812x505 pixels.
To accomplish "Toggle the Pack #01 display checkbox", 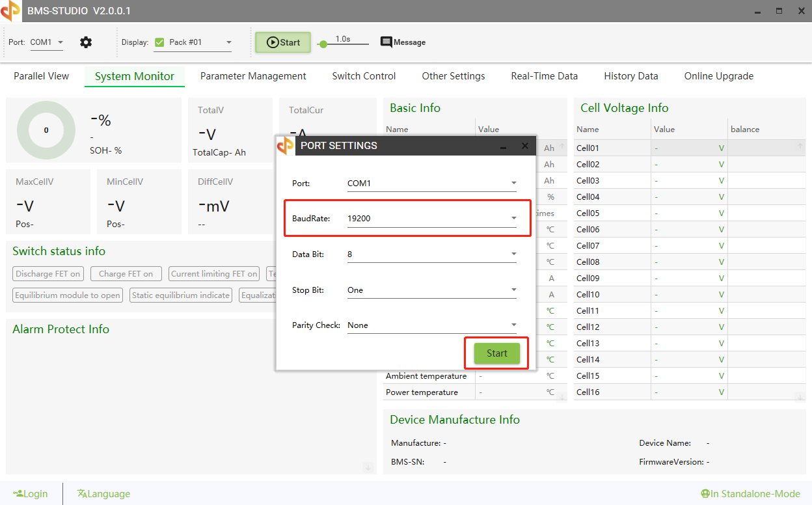I will tap(159, 42).
